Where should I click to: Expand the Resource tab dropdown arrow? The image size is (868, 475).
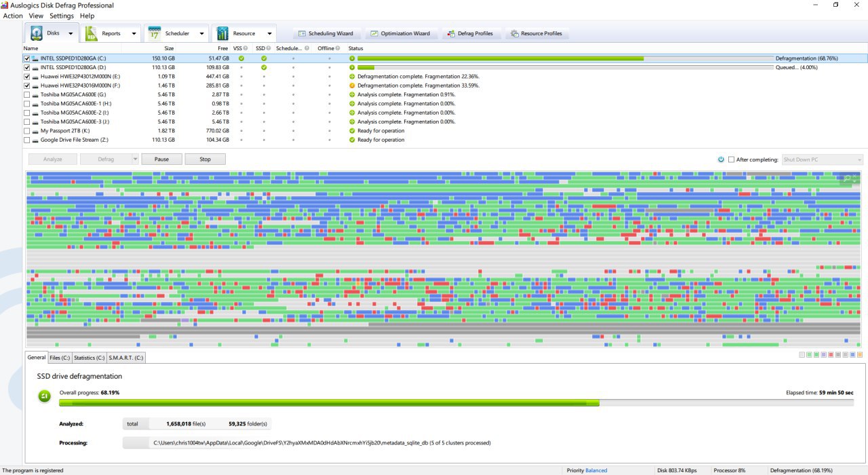click(x=269, y=33)
